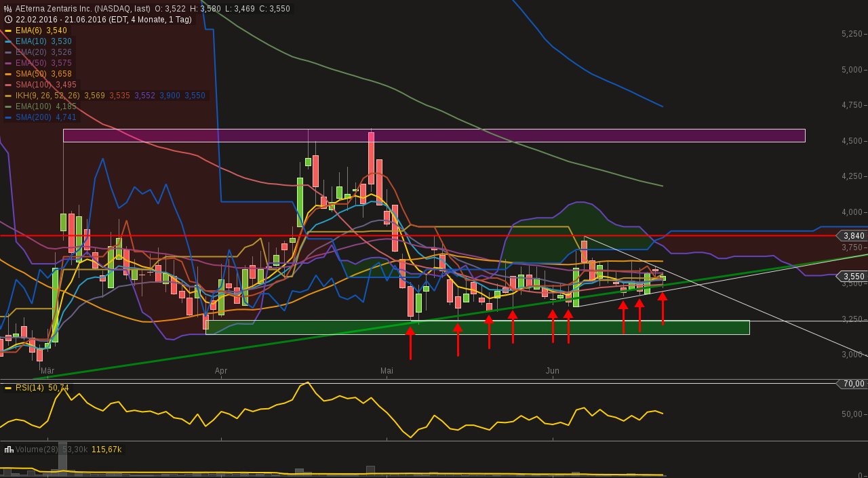Click the 'Volume(28)' indicator label

(x=37, y=450)
